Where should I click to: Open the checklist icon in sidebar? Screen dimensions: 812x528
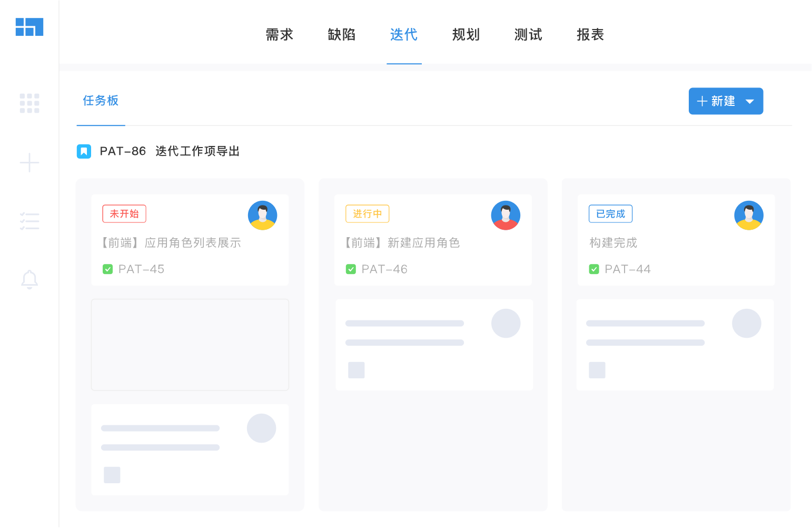[x=29, y=221]
